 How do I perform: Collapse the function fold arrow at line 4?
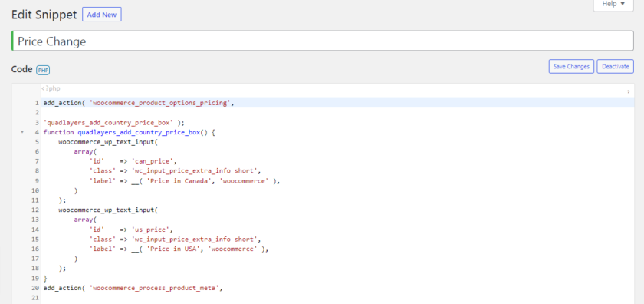point(22,133)
